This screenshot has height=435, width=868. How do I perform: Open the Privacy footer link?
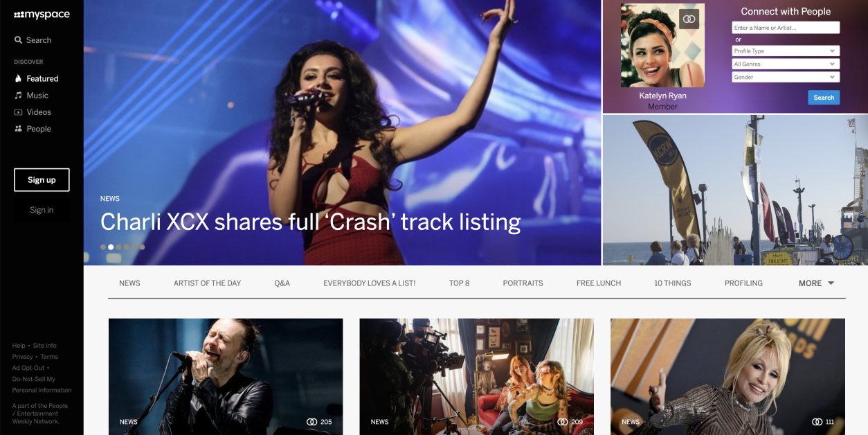(x=22, y=357)
